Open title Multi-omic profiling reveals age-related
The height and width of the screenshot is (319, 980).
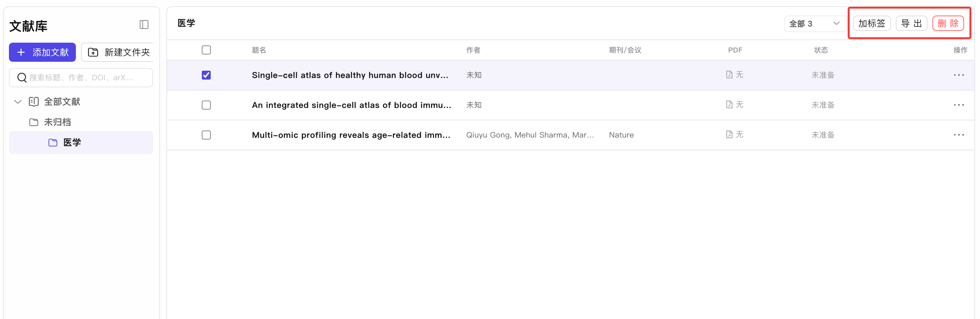pyautogui.click(x=351, y=135)
